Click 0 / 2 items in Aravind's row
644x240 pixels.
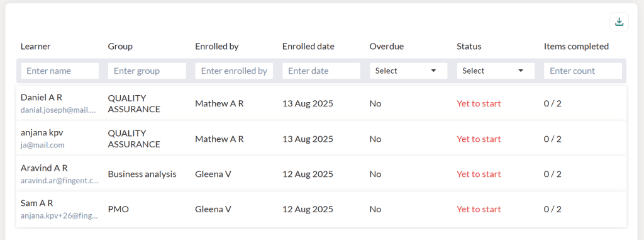click(x=552, y=174)
